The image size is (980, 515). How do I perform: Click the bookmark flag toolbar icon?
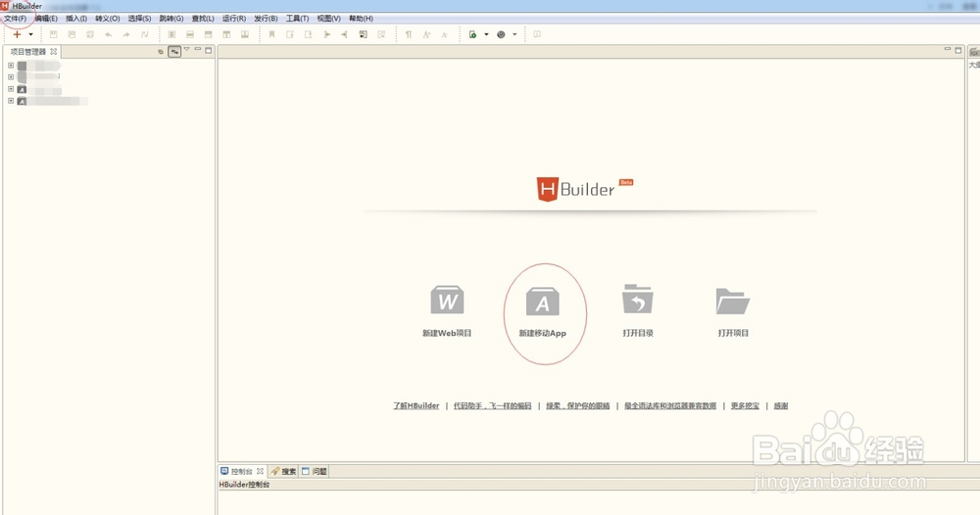click(271, 34)
